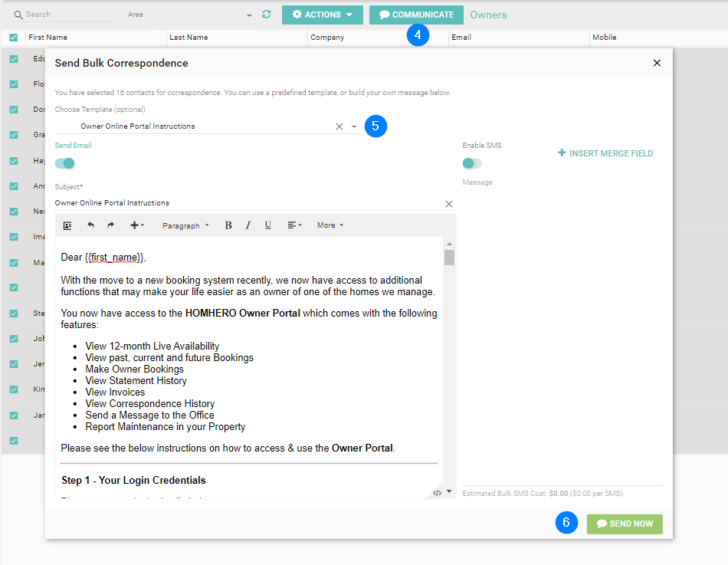Toggle the Send Email switch off
Image resolution: width=728 pixels, height=565 pixels.
click(66, 163)
